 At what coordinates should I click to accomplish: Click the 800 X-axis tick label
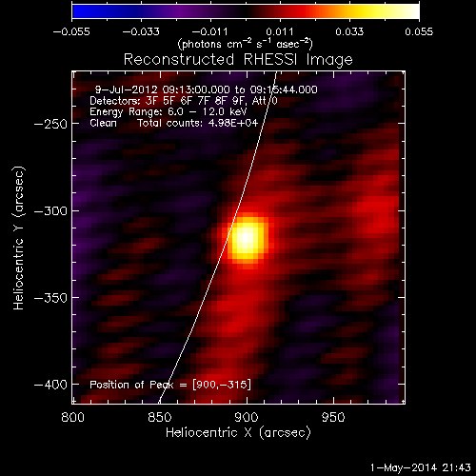point(72,417)
